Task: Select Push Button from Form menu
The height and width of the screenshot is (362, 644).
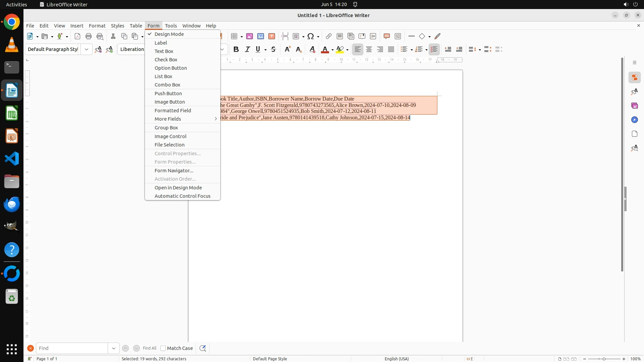Action: pos(168,94)
